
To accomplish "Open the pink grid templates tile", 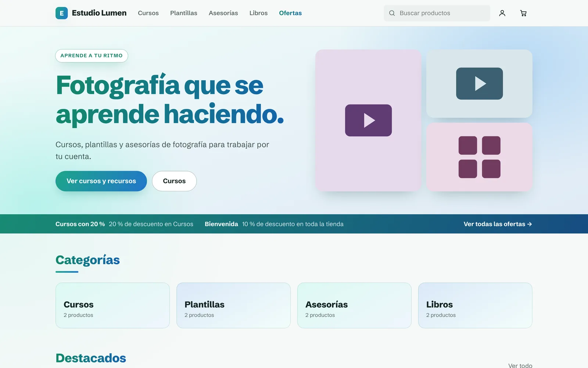I will [x=479, y=157].
